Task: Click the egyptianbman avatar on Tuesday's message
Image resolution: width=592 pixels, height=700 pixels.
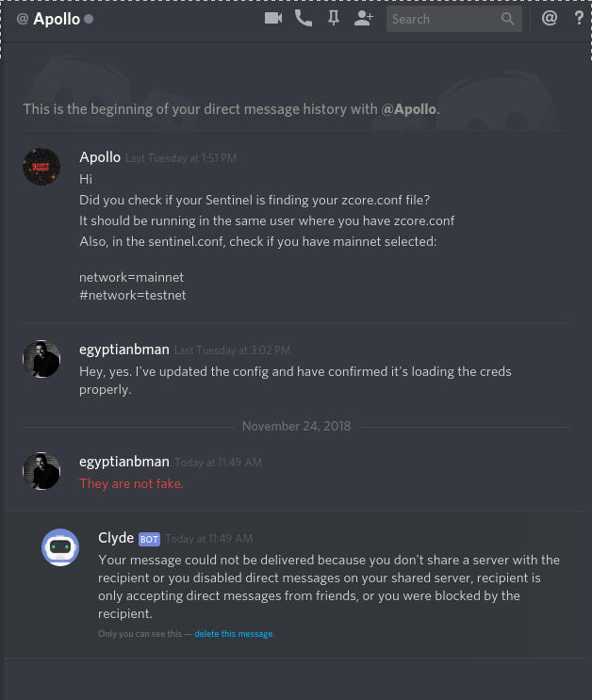Action: [x=41, y=359]
